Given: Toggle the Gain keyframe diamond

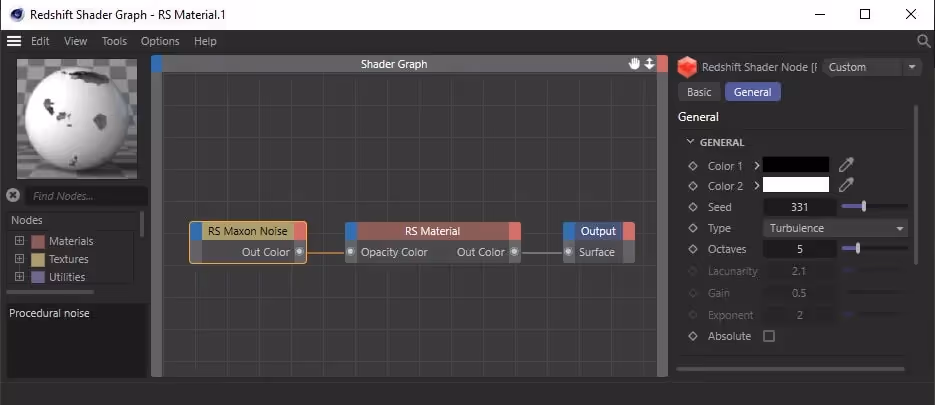Looking at the screenshot, I should click(693, 293).
